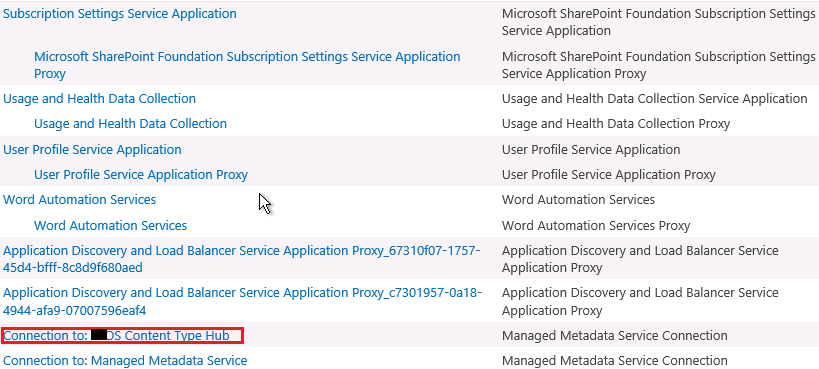Open Application Discovery proxy ending 07007596eaf4
This screenshot has height=369, width=819.
click(x=242, y=302)
